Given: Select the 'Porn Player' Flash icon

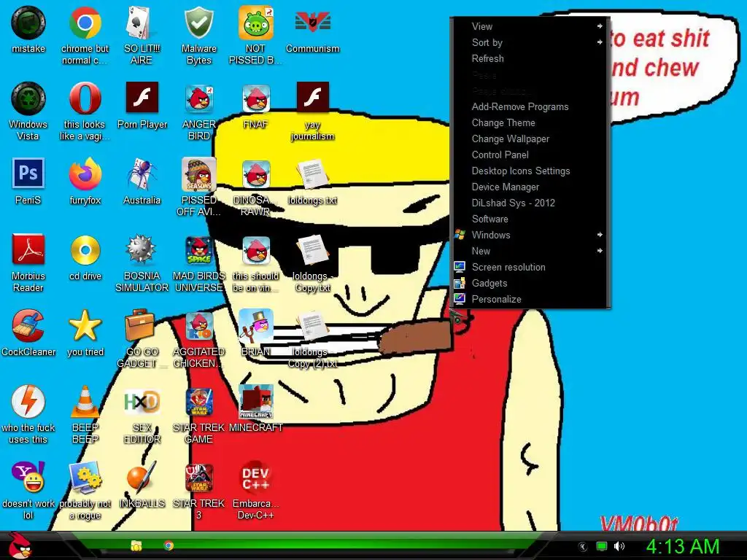Looking at the screenshot, I should (142, 98).
